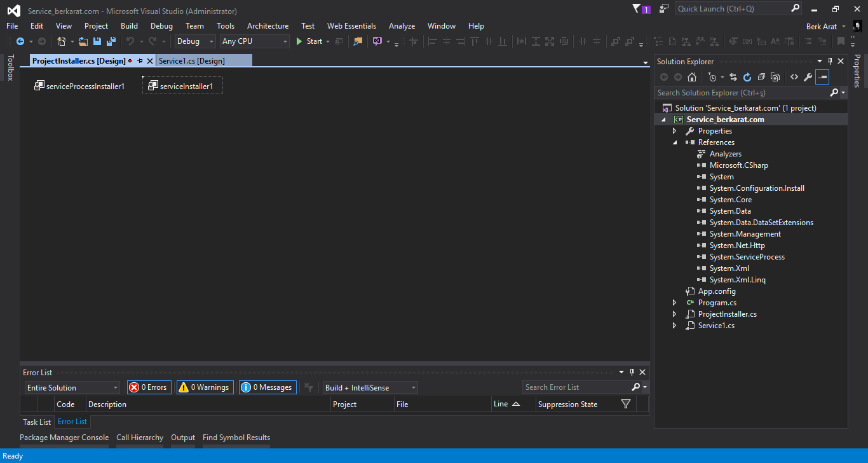Click the Open File folder icon
The image size is (868, 463).
pyautogui.click(x=83, y=41)
